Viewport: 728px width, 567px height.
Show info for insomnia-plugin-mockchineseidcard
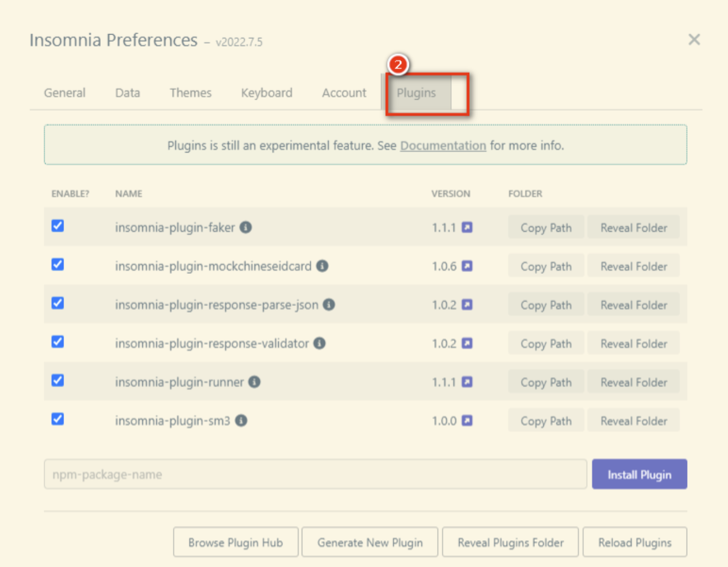point(322,266)
